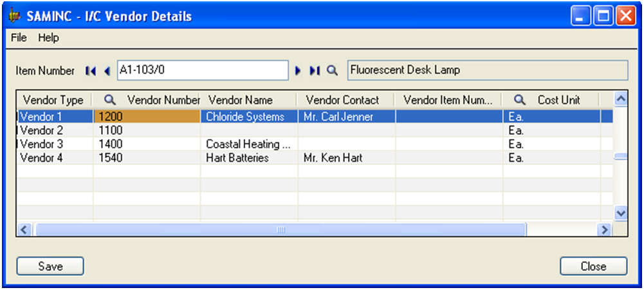Viewport: 644px width, 290px height.
Task: Click the Item Number input field
Action: click(x=203, y=70)
